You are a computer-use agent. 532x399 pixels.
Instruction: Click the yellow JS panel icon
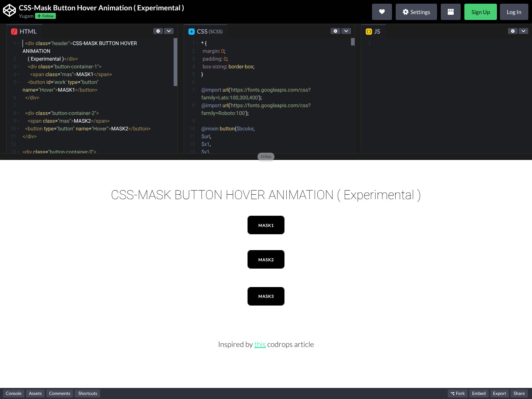click(369, 32)
